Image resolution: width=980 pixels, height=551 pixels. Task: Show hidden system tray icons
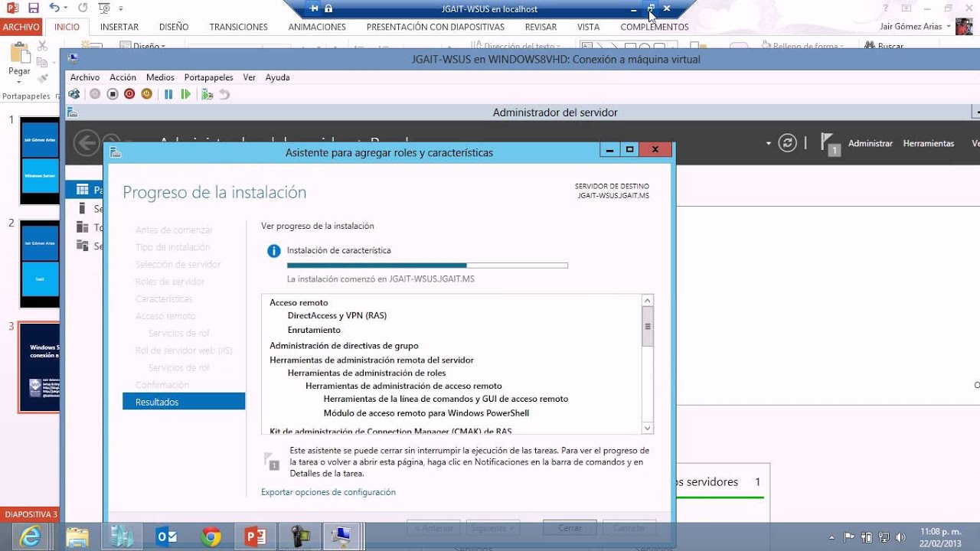[832, 537]
